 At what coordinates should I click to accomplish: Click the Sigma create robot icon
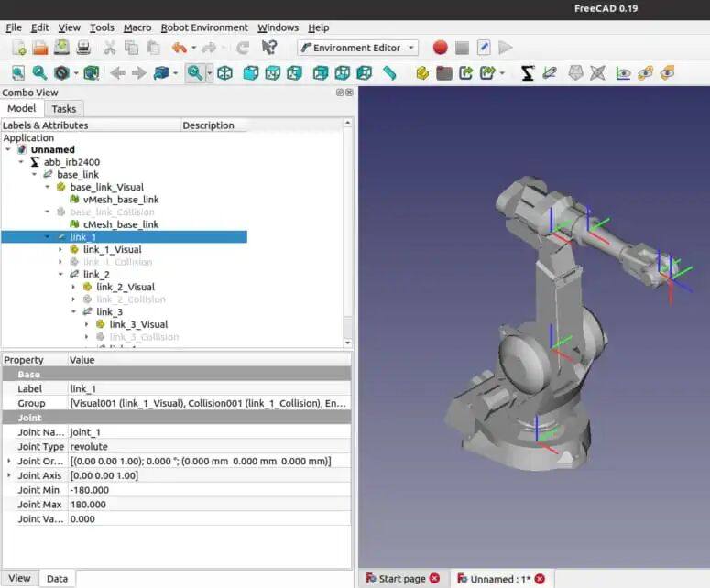click(528, 72)
